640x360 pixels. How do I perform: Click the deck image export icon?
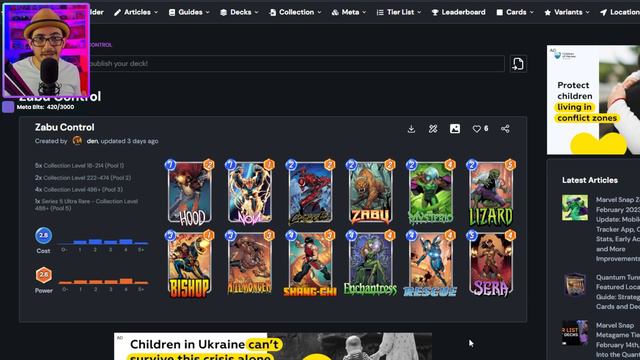coord(455,129)
